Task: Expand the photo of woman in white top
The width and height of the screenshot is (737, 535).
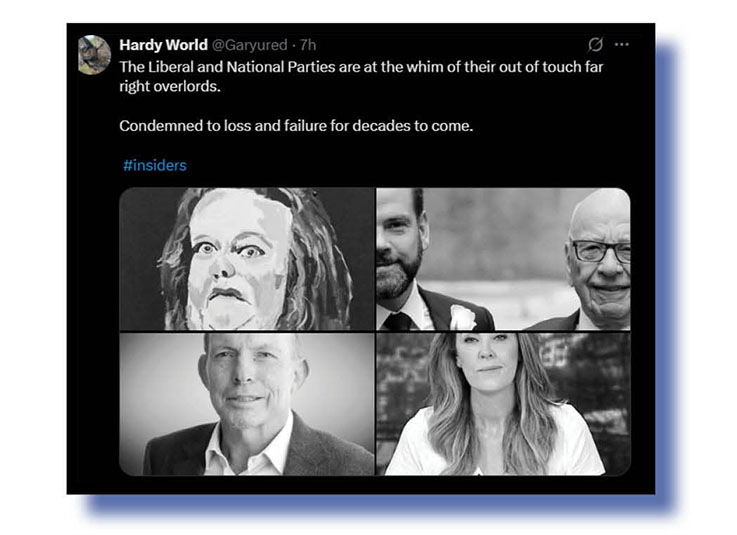Action: 503,404
